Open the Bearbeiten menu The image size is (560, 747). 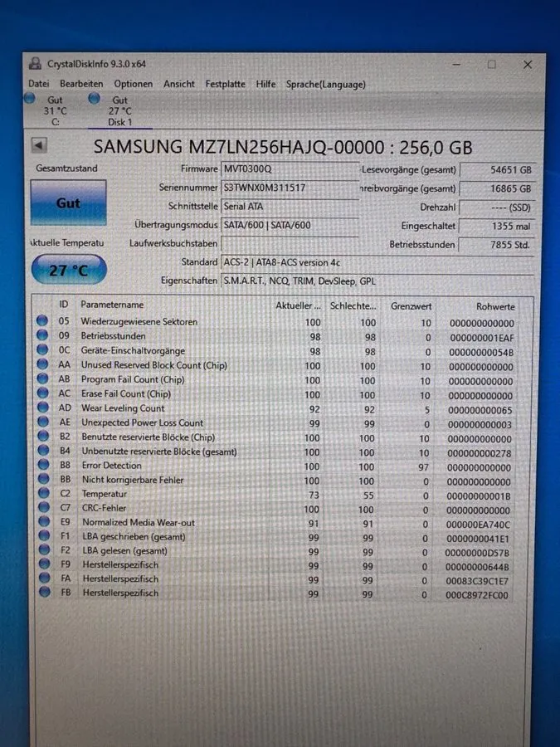(81, 83)
